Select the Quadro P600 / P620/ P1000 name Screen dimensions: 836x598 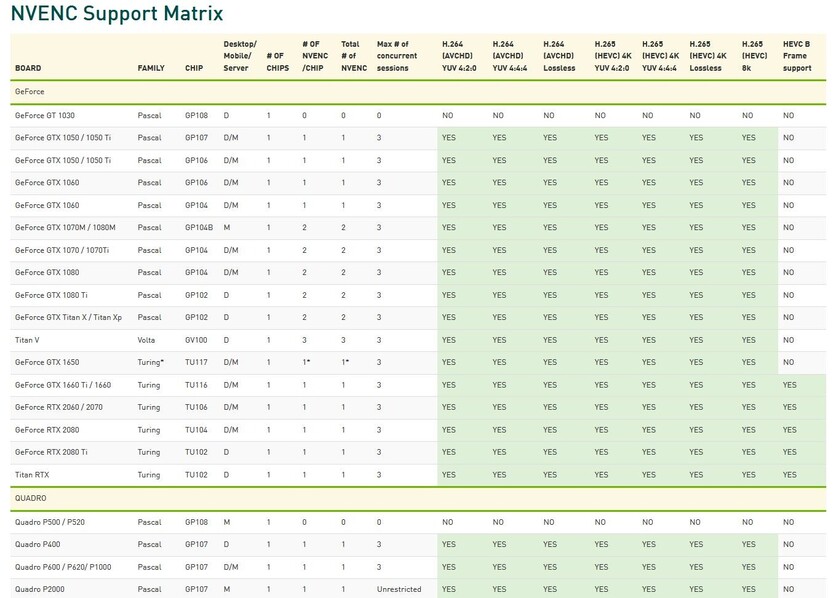coord(63,567)
